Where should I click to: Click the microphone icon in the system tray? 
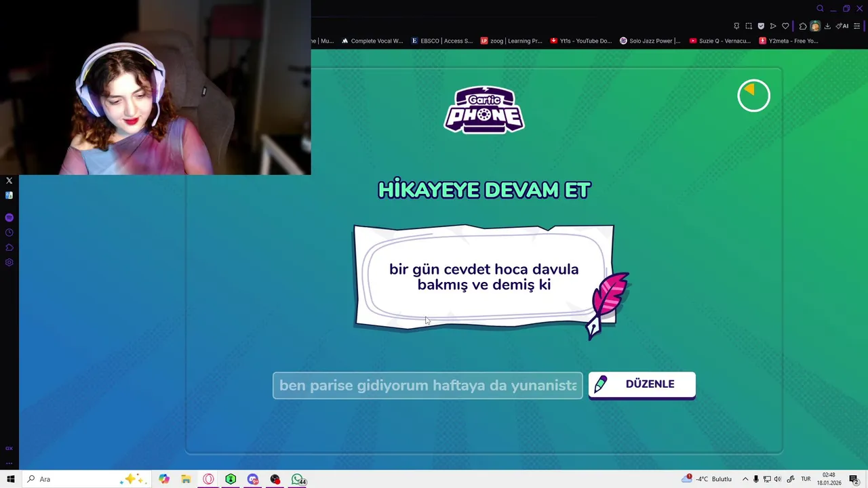[756, 479]
